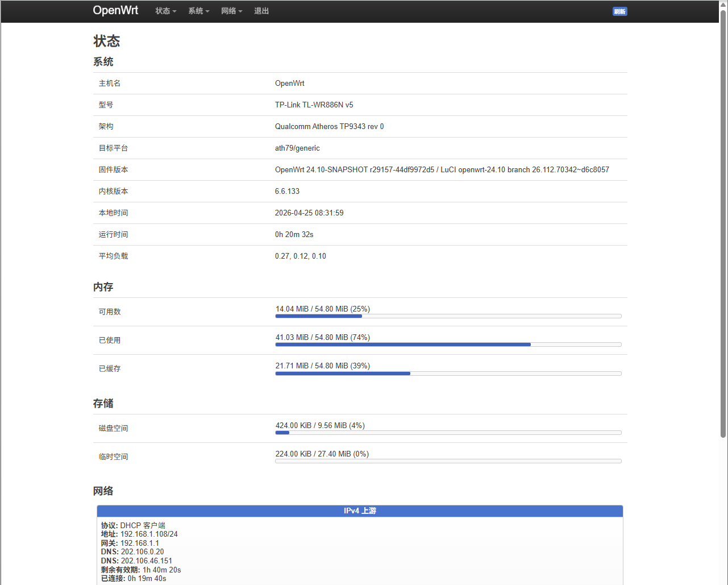Click the vertical page scrollbar thumb
728x585 pixels.
pos(723,224)
